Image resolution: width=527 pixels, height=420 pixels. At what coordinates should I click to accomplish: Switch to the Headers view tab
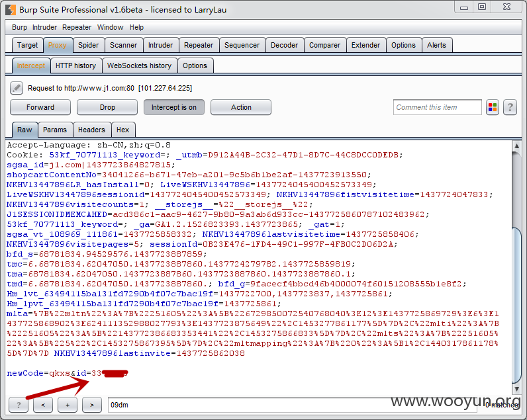coord(91,130)
